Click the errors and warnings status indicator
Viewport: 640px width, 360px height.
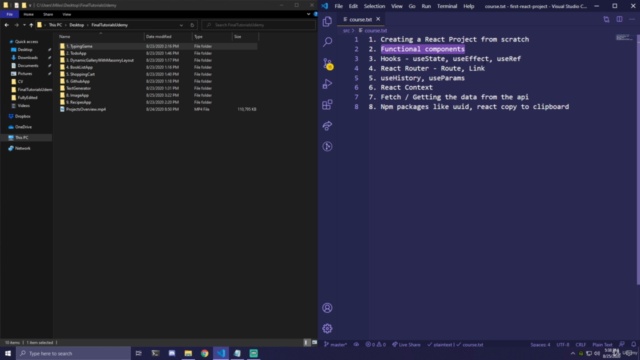coord(376,344)
